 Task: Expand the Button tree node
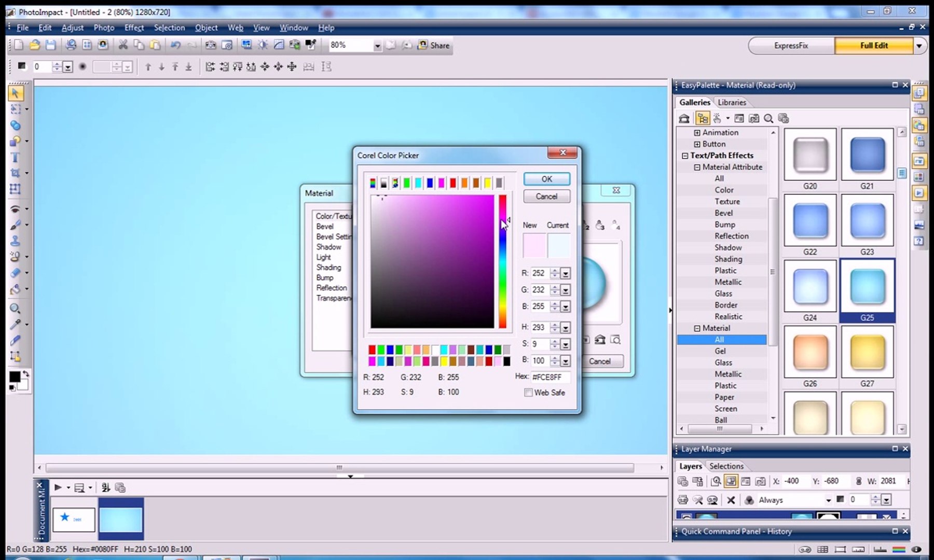697,145
